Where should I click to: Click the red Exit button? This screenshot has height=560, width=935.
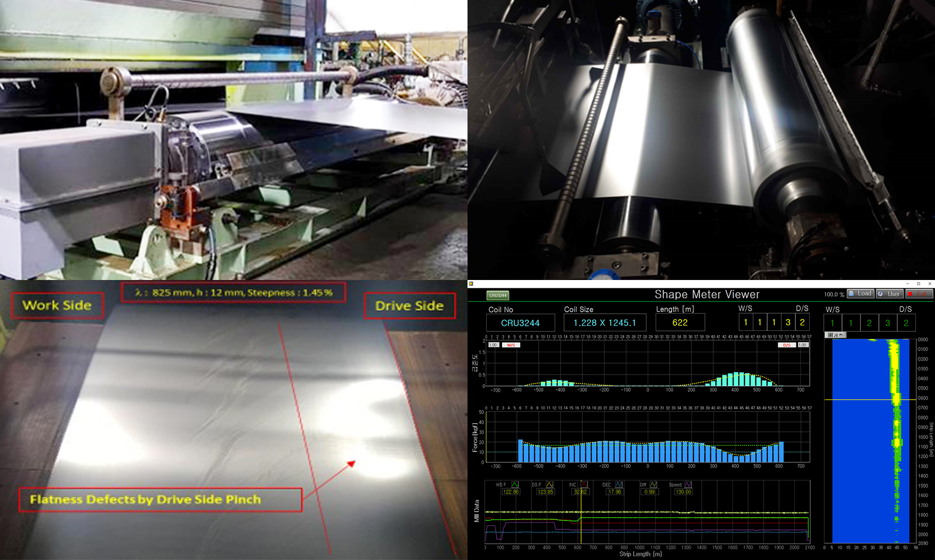(x=919, y=294)
